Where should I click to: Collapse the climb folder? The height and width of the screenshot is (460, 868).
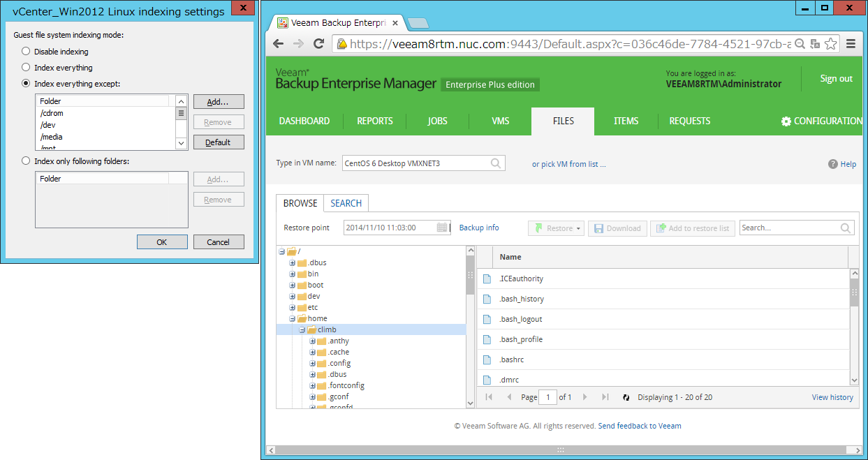(x=302, y=329)
